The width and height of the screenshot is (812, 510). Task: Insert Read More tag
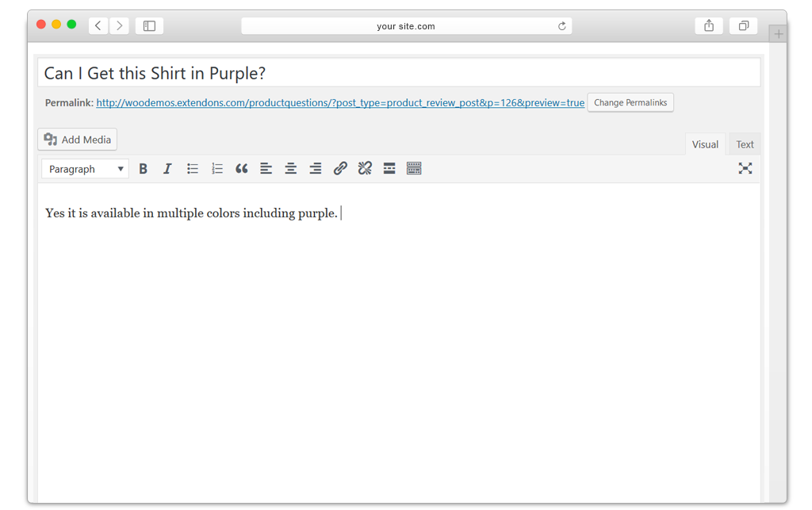pyautogui.click(x=389, y=168)
